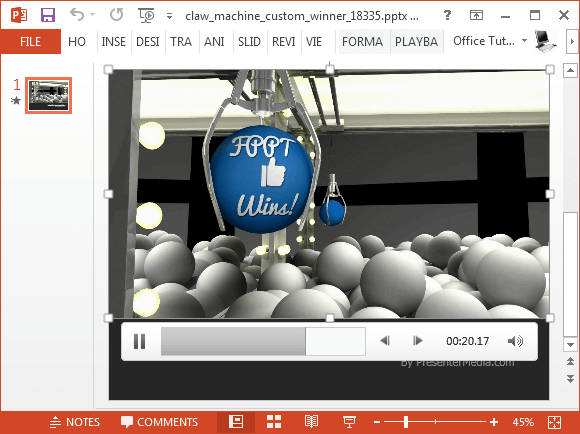Screen dimensions: 580x434
Task: Open zoom dialog via 45% level
Action: 523,422
